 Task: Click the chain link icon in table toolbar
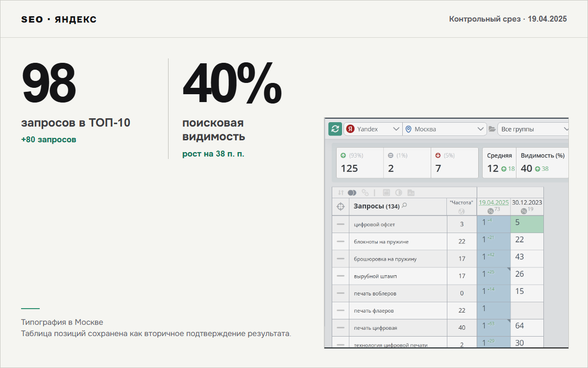click(365, 193)
